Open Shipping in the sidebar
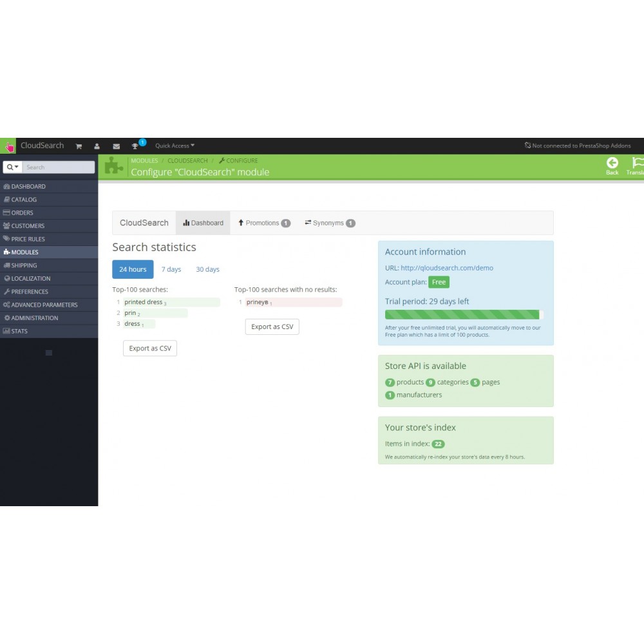This screenshot has width=644, height=644. [49, 265]
